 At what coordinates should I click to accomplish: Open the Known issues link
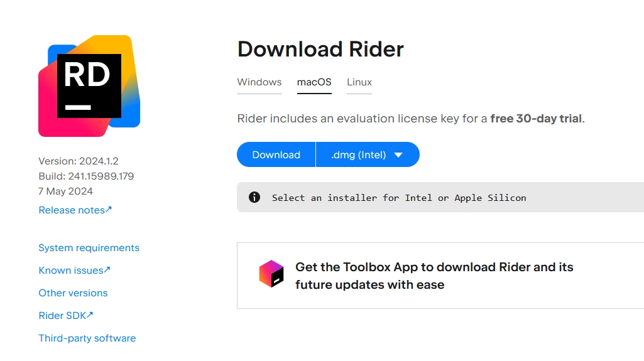coord(70,271)
